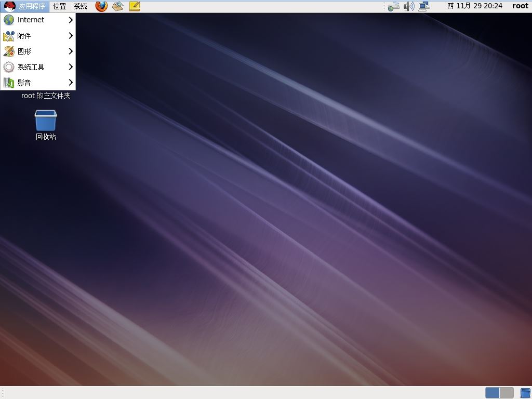
Task: Open the 系统工具 system tools submenu
Action: [38, 67]
